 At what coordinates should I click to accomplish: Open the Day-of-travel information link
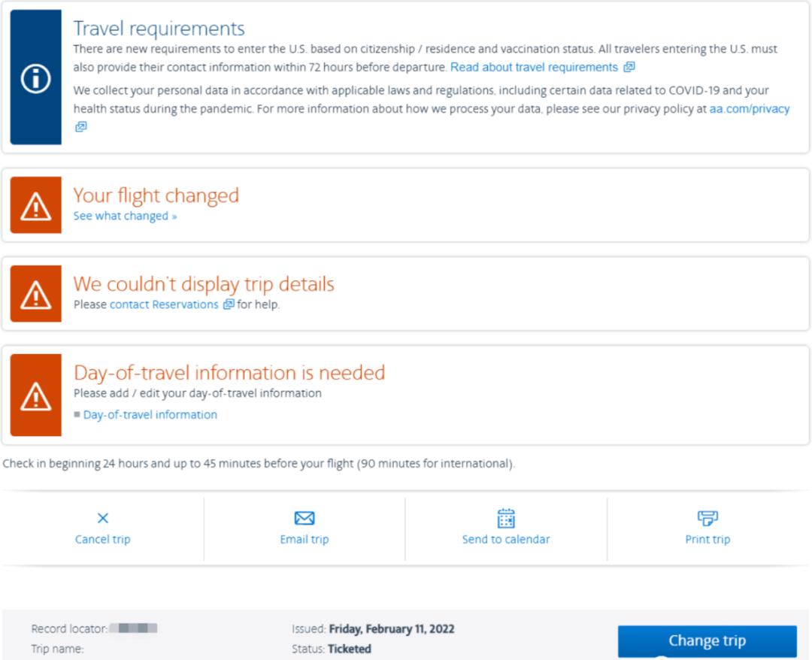coord(150,415)
